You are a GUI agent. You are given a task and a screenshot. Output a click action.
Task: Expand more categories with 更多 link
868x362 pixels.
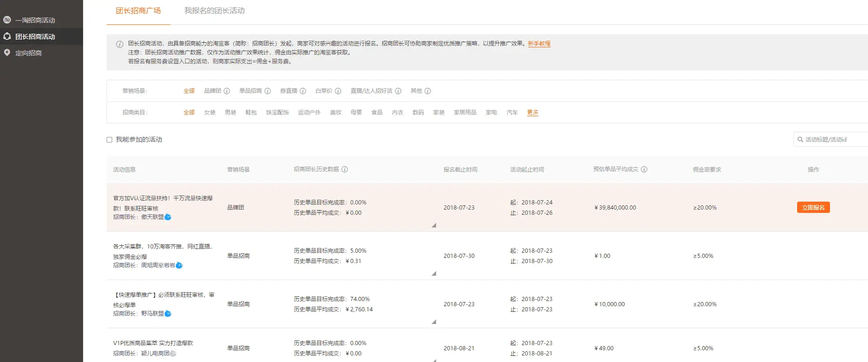click(532, 113)
